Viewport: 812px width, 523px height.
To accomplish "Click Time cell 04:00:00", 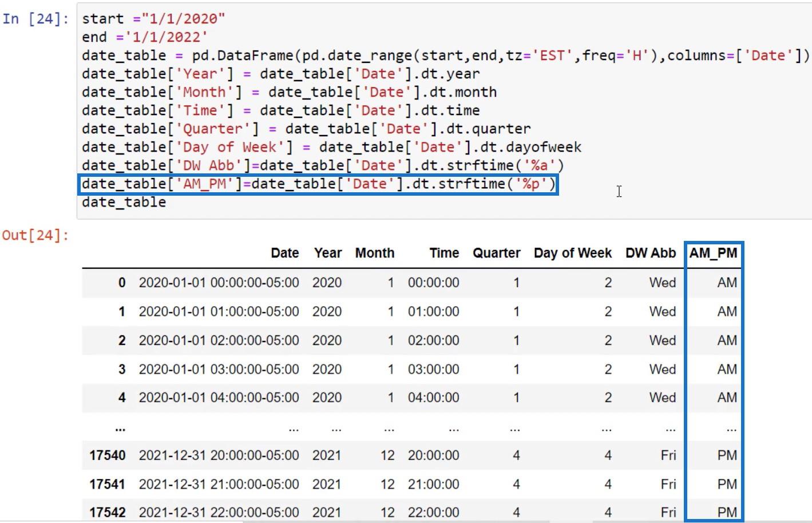I will (433, 398).
